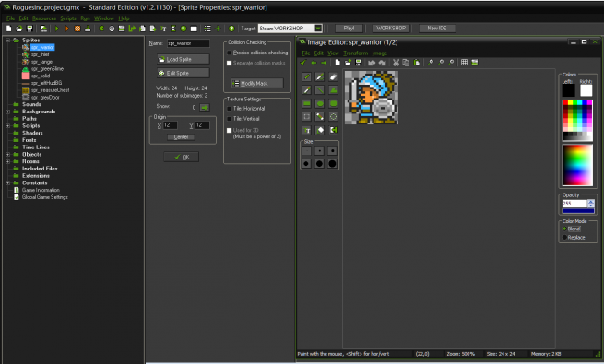Click the sprite Name input field
The height and width of the screenshot is (364, 604).
tap(188, 43)
